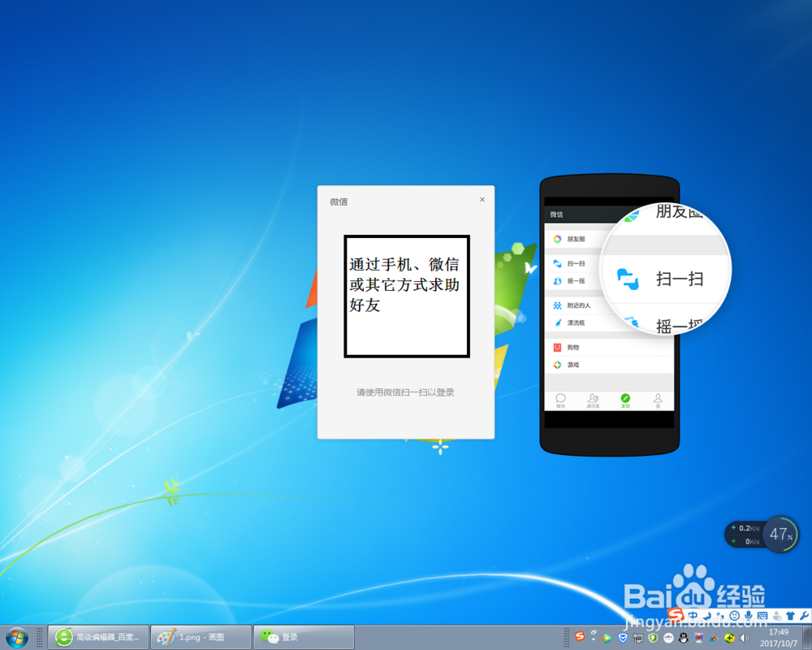The height and width of the screenshot is (650, 812).
Task: Switch to the 1.png Paint taskbar window
Action: (201, 638)
